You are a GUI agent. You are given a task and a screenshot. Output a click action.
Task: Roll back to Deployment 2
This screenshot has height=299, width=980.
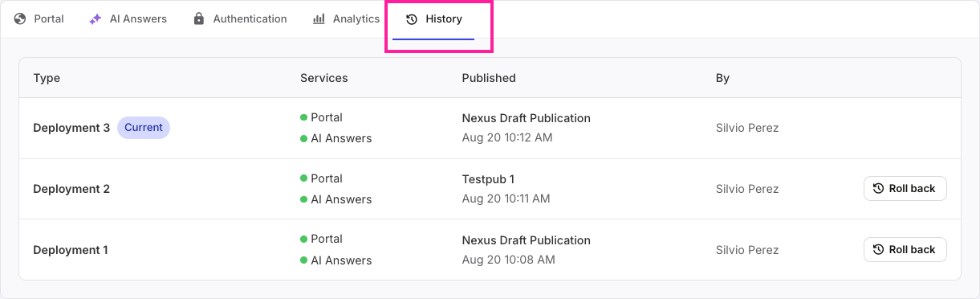click(905, 189)
